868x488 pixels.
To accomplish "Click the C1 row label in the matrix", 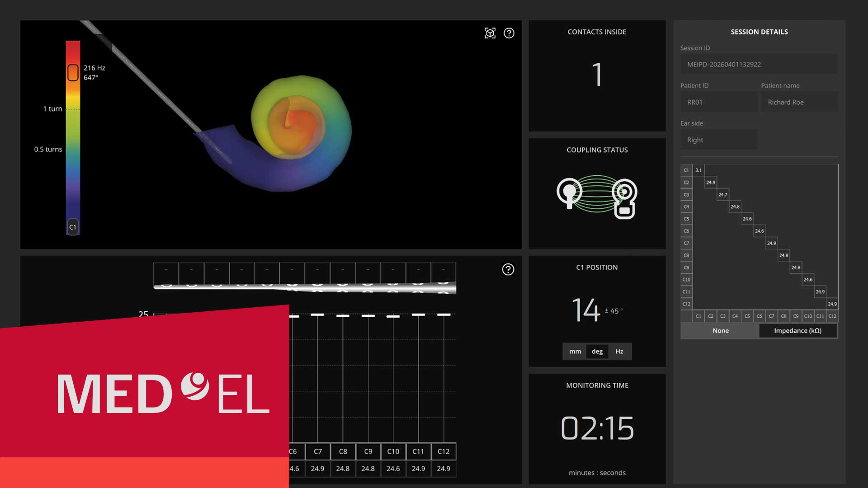I will coord(686,170).
